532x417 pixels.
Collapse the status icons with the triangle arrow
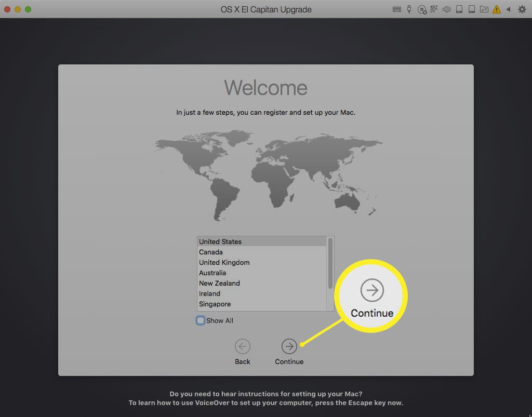(509, 9)
